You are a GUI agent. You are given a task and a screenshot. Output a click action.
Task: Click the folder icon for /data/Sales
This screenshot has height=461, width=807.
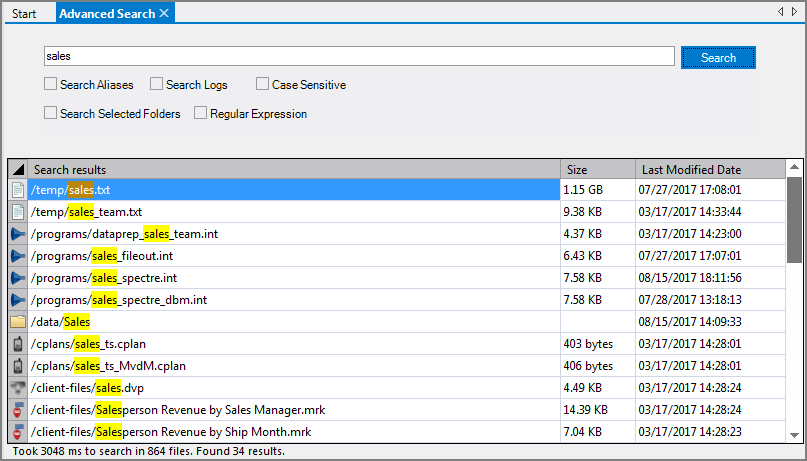point(18,322)
